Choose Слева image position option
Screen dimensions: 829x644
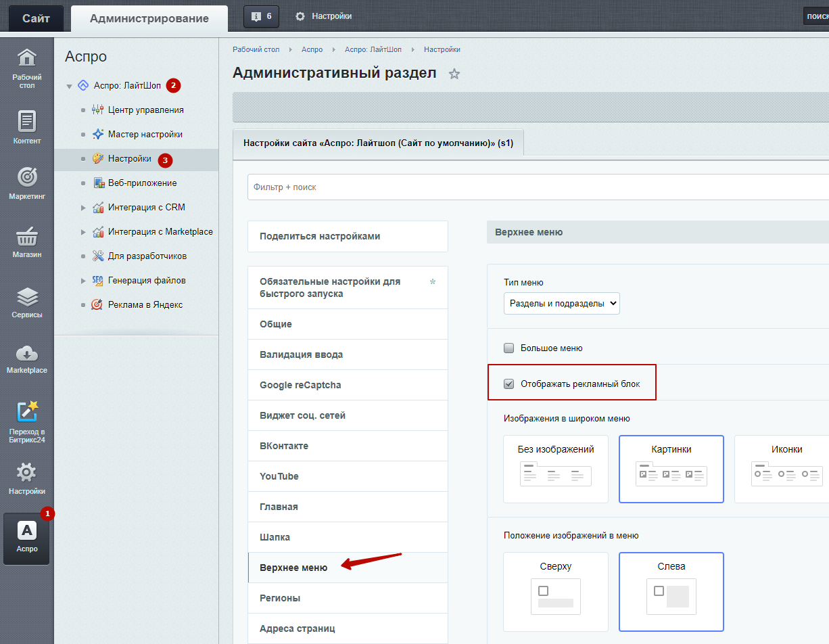[671, 592]
